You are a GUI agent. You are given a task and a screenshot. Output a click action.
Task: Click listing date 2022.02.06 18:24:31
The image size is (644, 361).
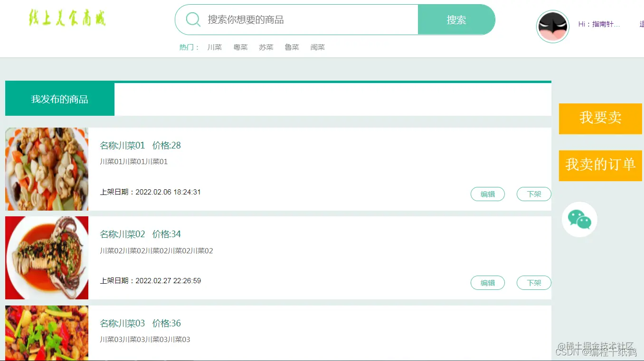(168, 192)
